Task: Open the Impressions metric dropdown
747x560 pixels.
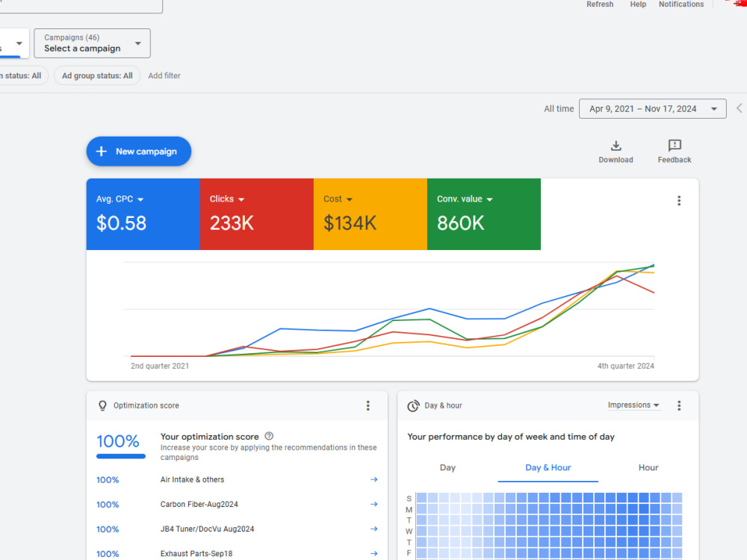Action: (633, 405)
